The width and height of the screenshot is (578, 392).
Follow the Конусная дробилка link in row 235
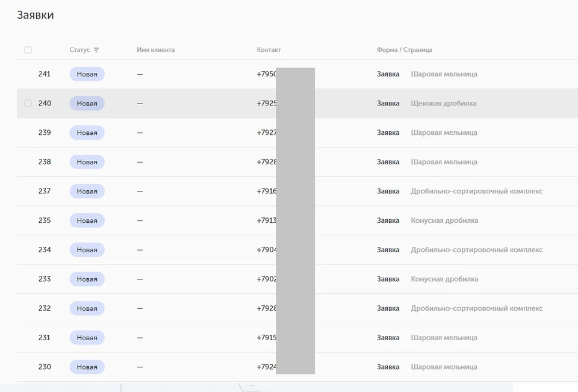tap(444, 220)
